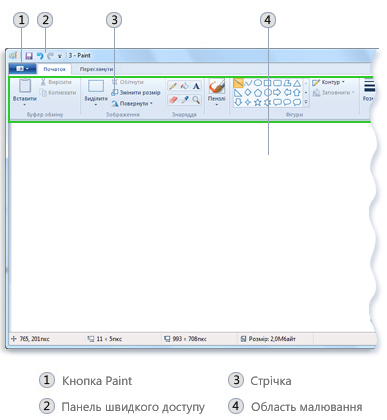Click the Обітнути crop command

(x=128, y=82)
